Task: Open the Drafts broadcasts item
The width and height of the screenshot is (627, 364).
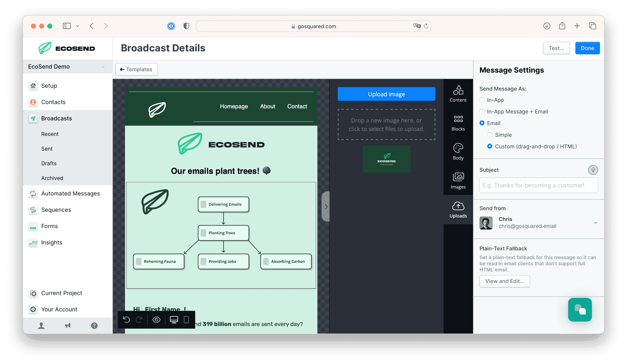Action: pos(49,163)
